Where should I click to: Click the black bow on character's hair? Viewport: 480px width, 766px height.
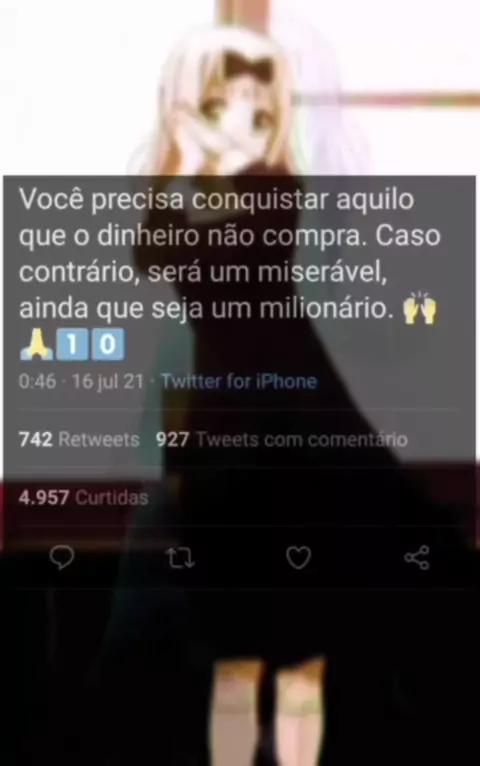coord(248,64)
